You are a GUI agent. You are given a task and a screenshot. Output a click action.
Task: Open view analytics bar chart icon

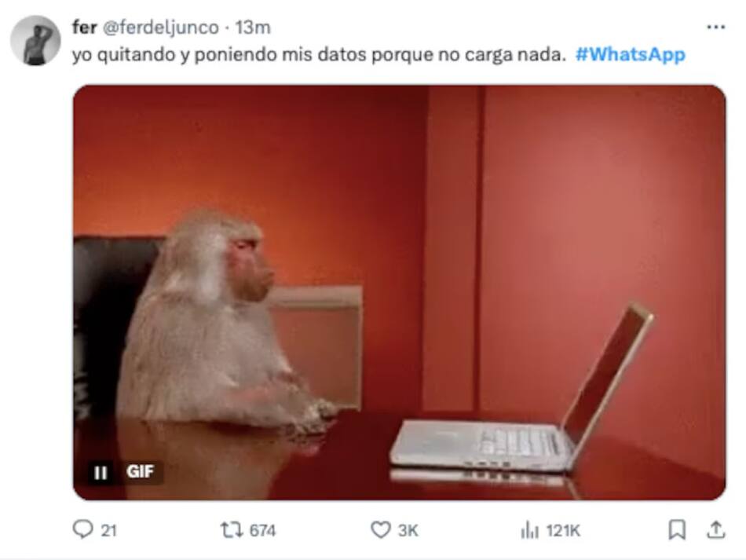(529, 529)
